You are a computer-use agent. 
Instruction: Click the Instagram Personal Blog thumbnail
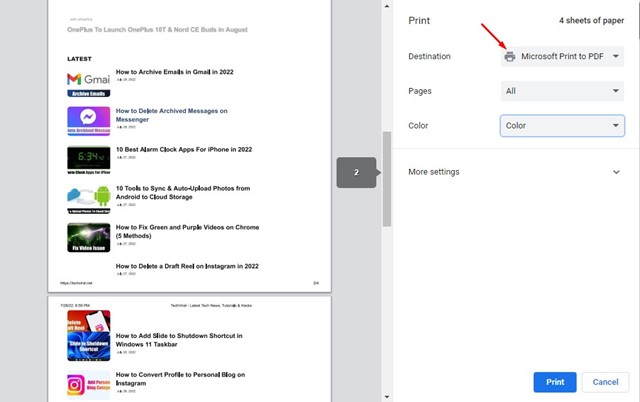89,385
